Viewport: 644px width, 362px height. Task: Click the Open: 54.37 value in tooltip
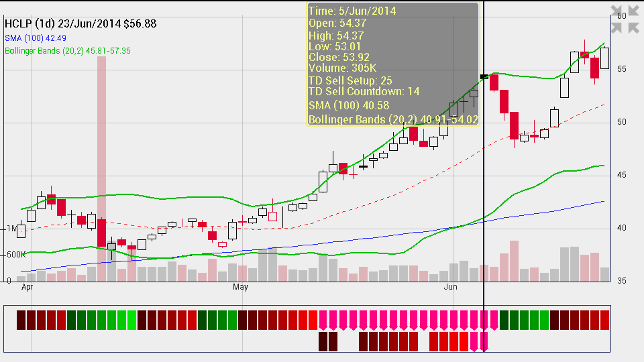click(337, 23)
